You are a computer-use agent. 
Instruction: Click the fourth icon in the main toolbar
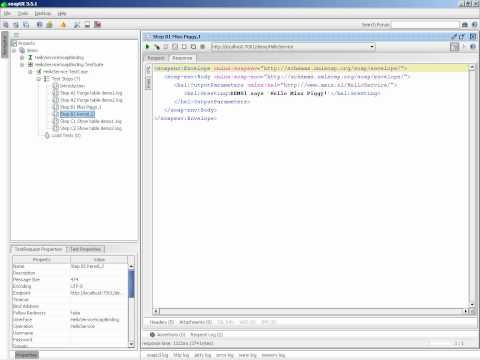39,24
